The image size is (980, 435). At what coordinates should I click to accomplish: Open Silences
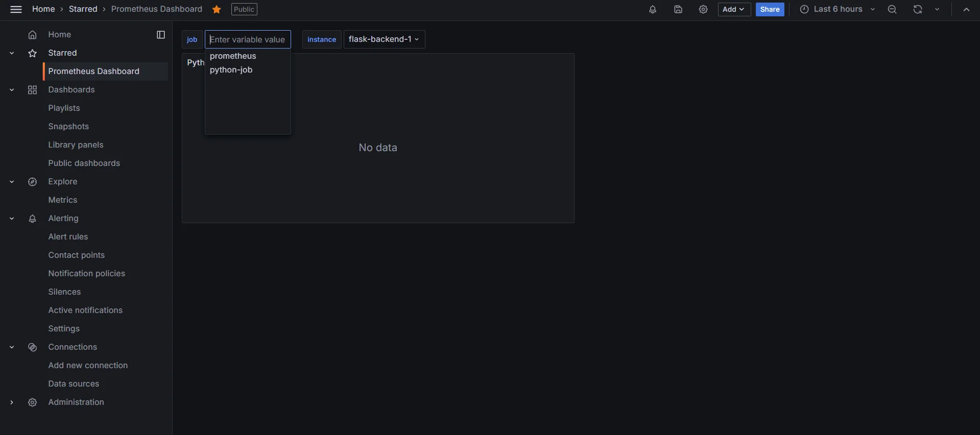64,292
